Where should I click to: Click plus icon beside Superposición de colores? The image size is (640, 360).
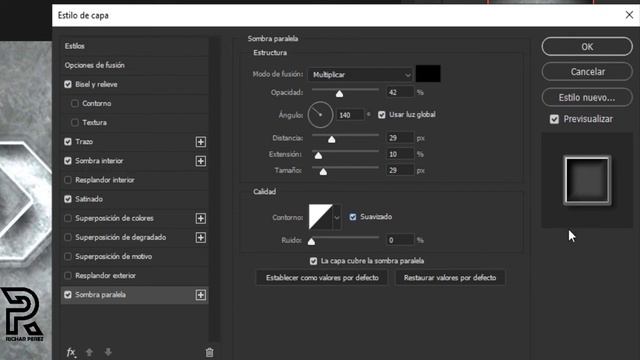click(x=200, y=218)
